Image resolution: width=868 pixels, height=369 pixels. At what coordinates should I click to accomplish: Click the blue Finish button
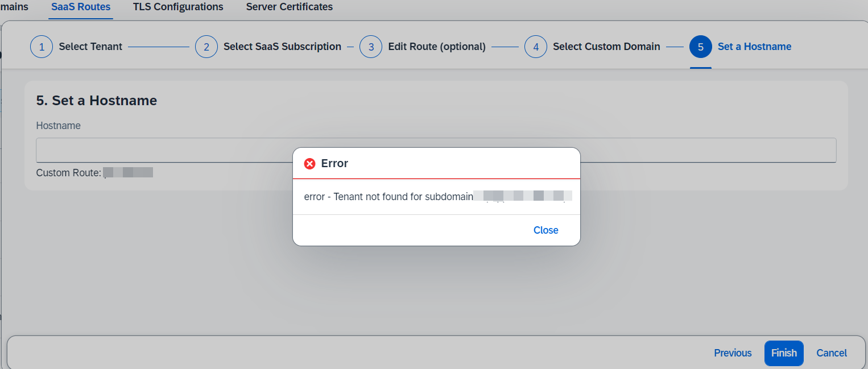[784, 353]
